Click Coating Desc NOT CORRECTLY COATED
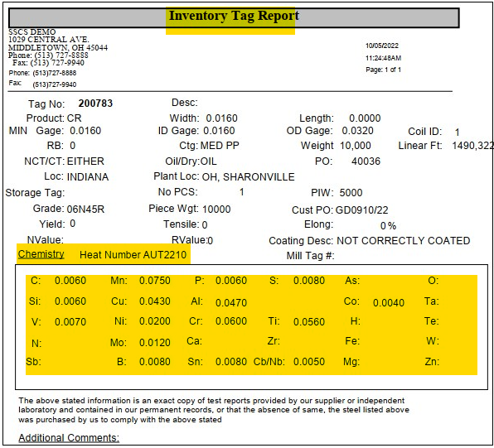 pos(404,240)
